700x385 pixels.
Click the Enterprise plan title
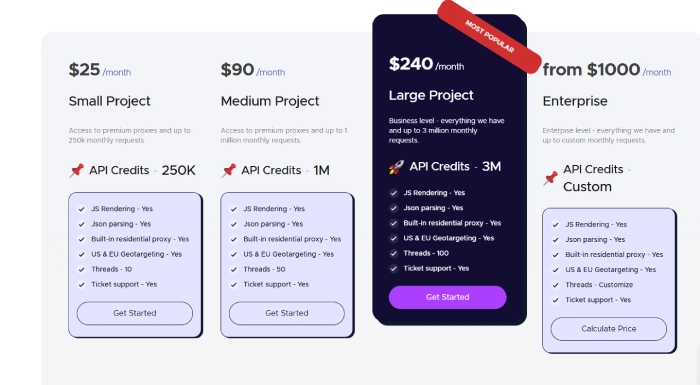coord(575,101)
